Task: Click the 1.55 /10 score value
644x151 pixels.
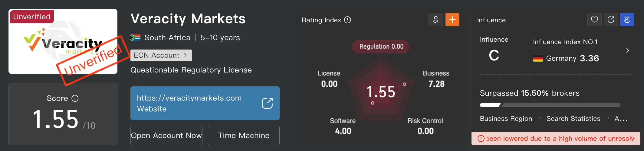Action: click(x=64, y=120)
